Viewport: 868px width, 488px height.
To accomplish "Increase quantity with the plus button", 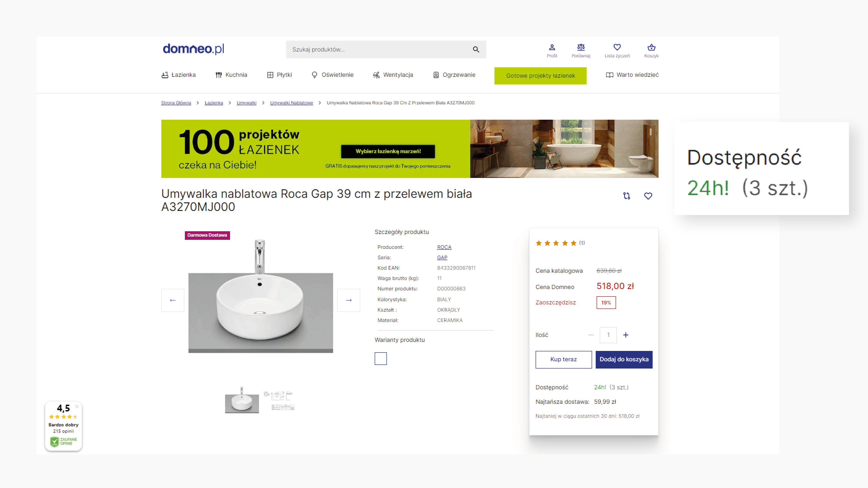I will coord(625,335).
